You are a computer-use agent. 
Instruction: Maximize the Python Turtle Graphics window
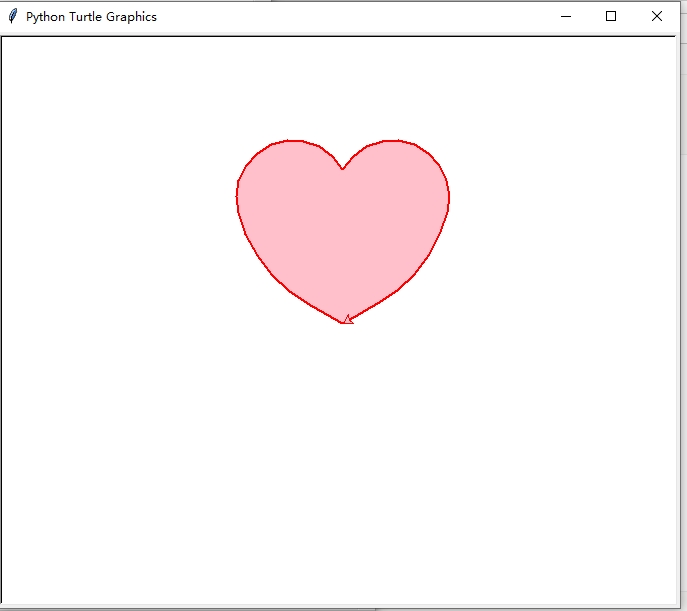(x=611, y=16)
